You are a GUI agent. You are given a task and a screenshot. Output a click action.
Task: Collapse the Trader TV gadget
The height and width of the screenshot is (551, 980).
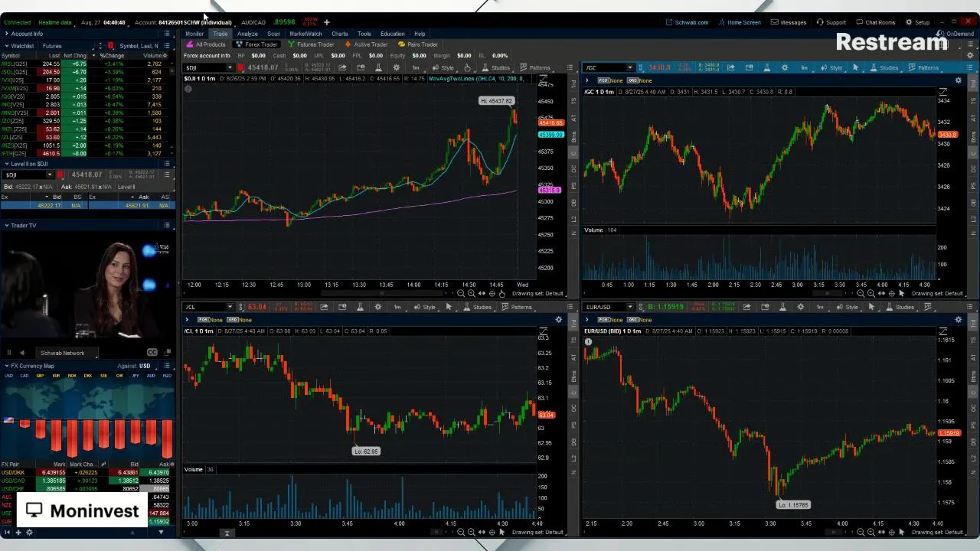point(7,225)
